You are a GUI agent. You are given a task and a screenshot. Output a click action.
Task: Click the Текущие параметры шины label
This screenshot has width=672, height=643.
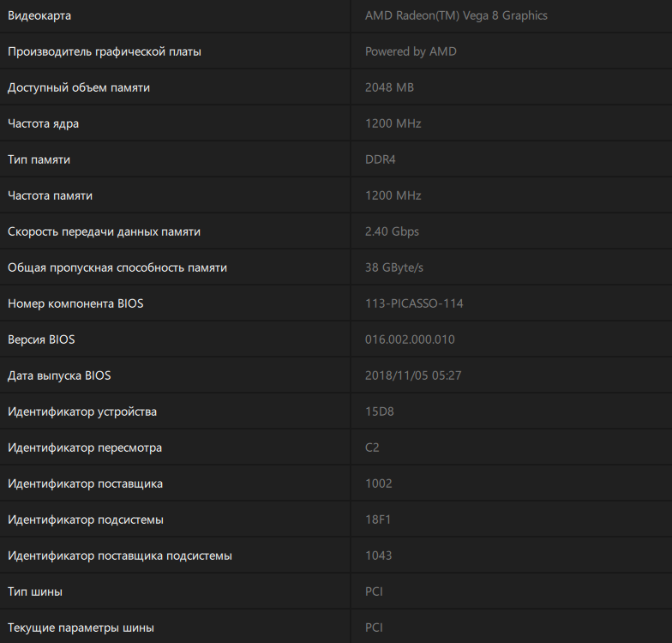tap(81, 628)
